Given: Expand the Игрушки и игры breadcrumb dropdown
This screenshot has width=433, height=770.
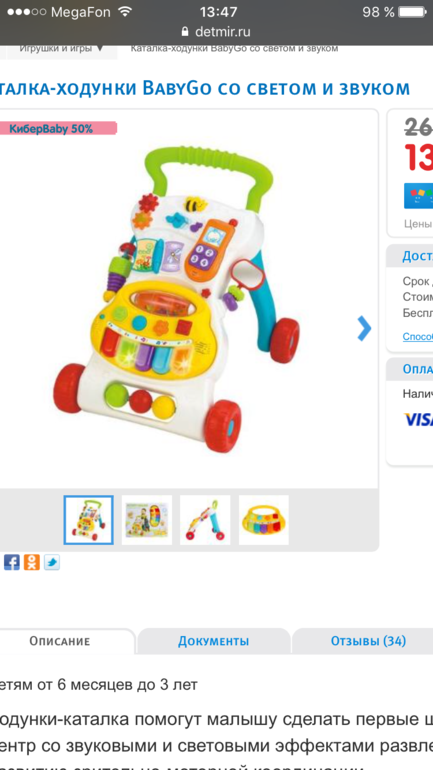Looking at the screenshot, I should (61, 49).
